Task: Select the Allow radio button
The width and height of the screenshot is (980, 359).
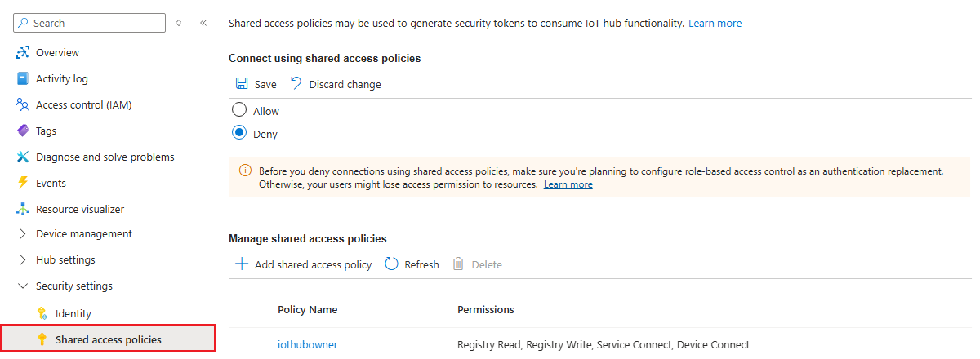Action: tap(239, 110)
